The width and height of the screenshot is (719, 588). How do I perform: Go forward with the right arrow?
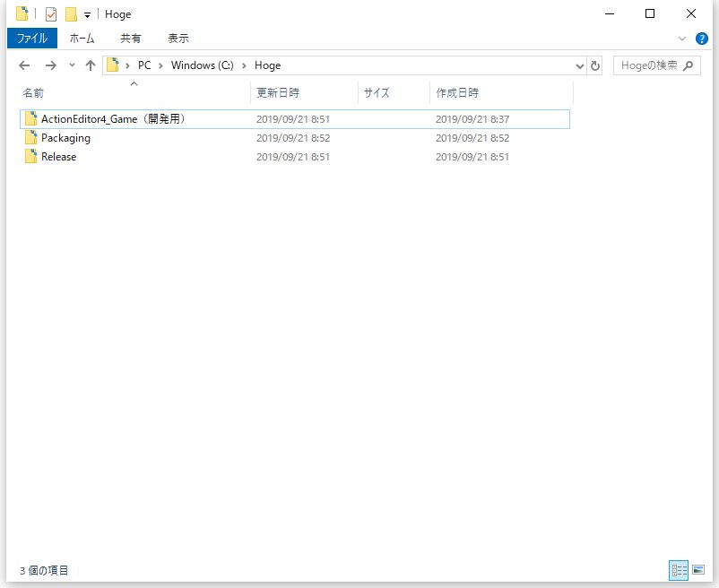click(50, 65)
